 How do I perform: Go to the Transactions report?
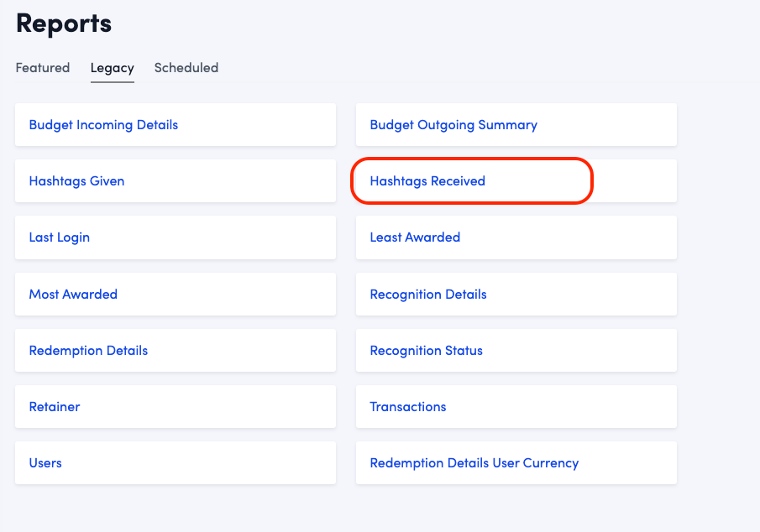click(x=407, y=407)
